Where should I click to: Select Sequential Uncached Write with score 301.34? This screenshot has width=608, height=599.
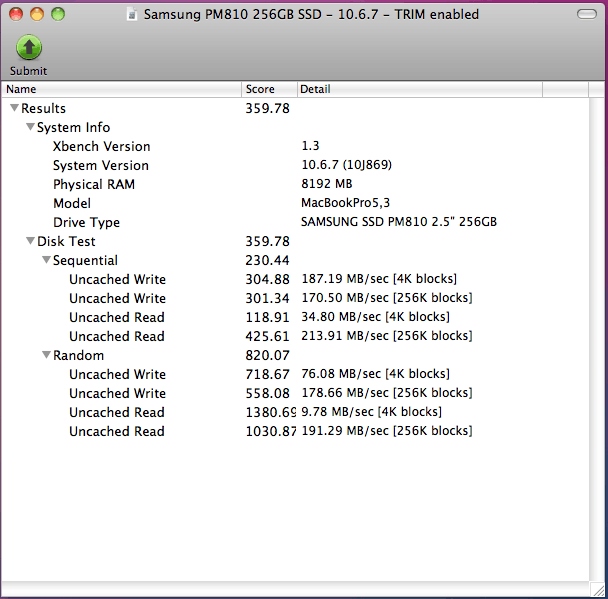click(295, 298)
